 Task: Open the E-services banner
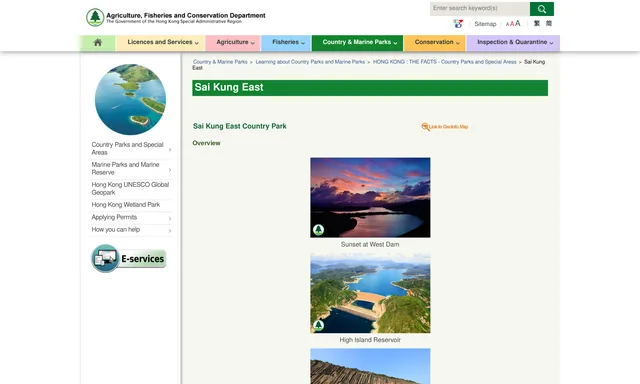click(129, 258)
